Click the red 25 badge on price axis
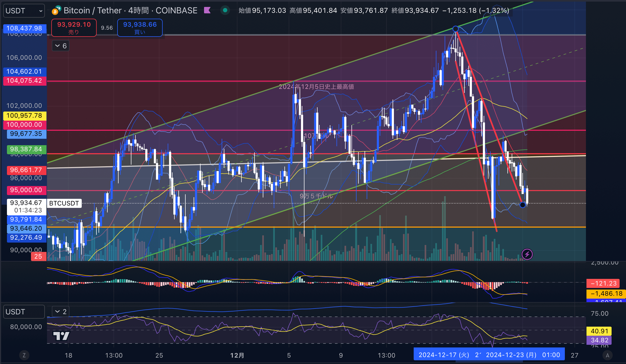This screenshot has width=626, height=364. click(x=38, y=256)
